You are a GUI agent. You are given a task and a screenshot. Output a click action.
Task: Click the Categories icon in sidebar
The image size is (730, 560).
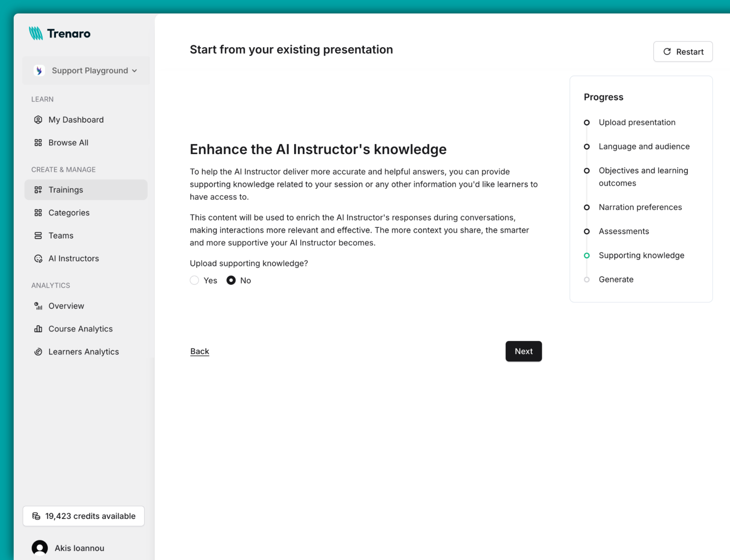point(38,212)
